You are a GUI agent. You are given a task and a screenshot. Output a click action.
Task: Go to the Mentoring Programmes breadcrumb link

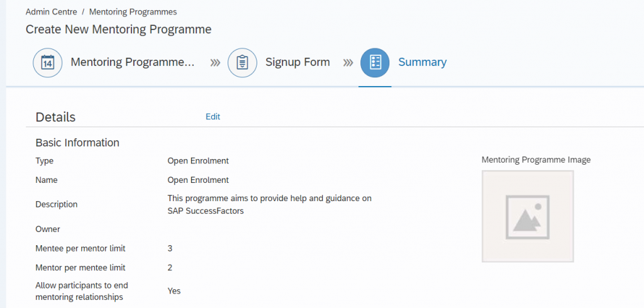133,12
